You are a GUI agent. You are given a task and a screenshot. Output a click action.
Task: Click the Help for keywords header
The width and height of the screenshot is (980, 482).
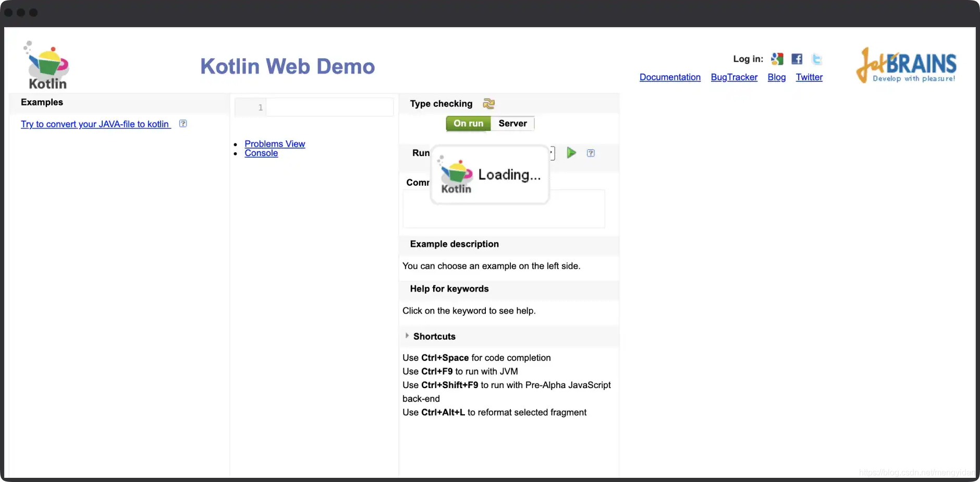[x=449, y=289]
